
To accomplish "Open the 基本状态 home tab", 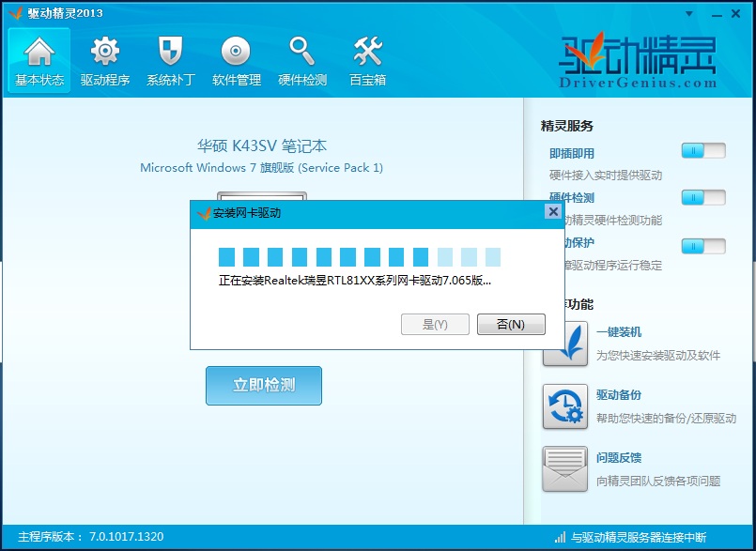I will (39, 61).
